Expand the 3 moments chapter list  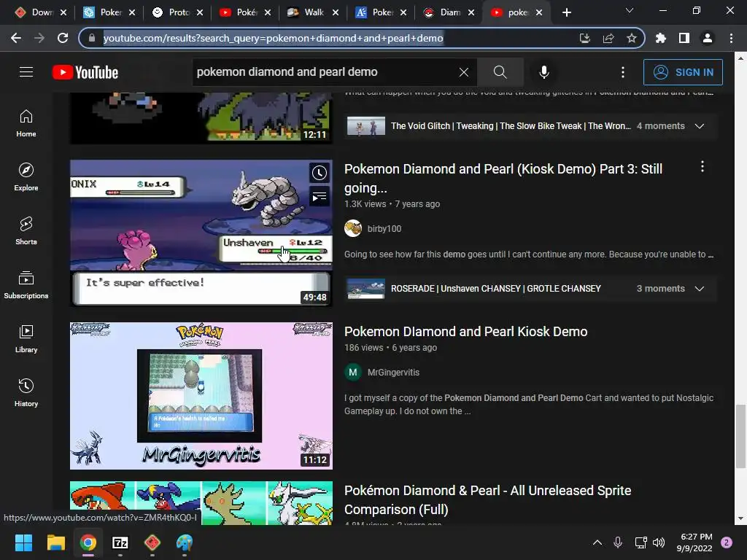coord(700,289)
